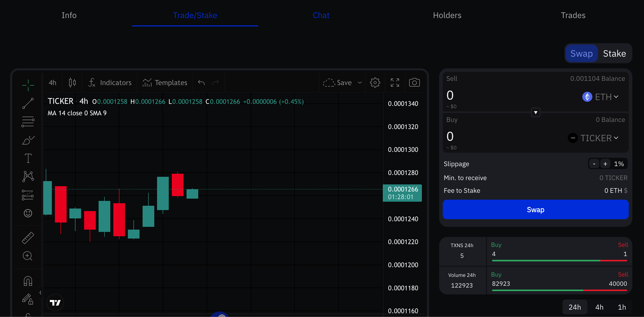Screen dimensions: 644x317
Task: Select the measure/ruler tool
Action: click(x=27, y=237)
